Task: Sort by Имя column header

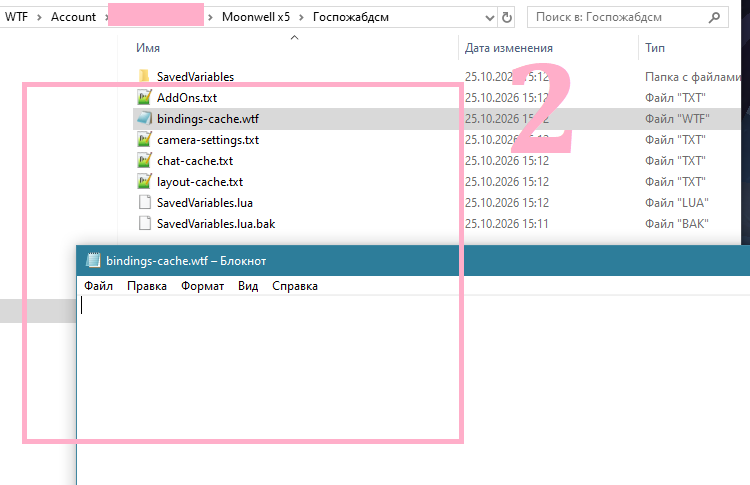Action: point(148,48)
